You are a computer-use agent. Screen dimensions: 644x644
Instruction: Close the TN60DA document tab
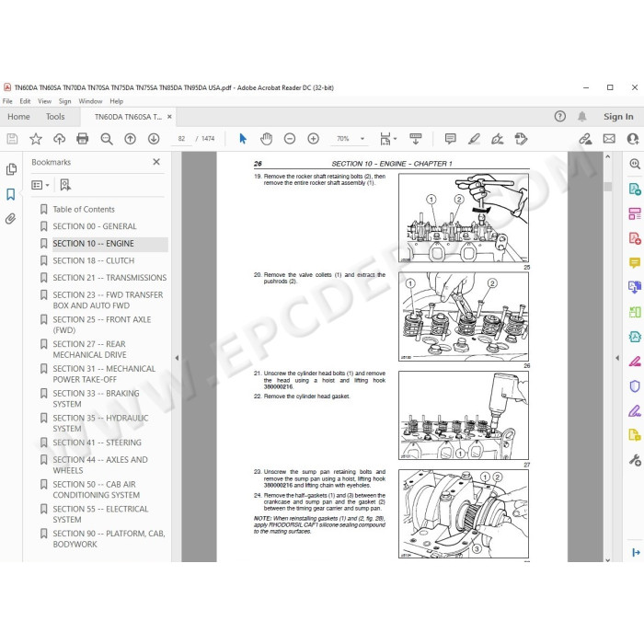[x=169, y=117]
